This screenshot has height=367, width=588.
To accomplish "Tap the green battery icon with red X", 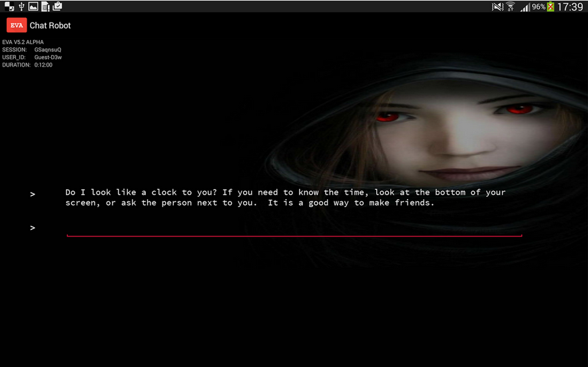I will click(551, 7).
